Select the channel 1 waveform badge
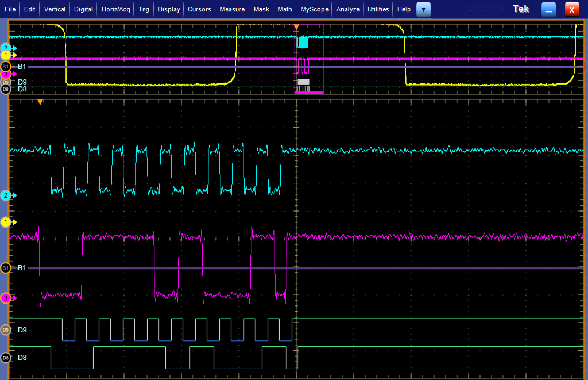 [x=5, y=222]
